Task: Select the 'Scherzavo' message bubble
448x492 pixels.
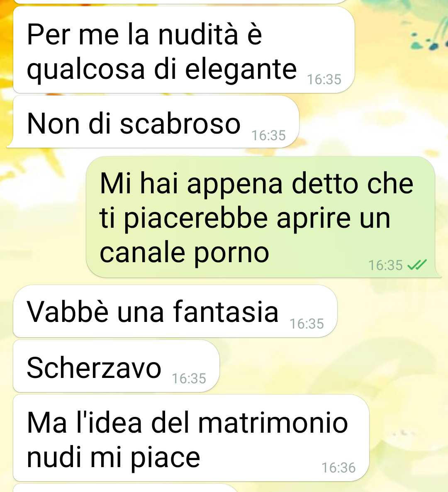Action: pyautogui.click(x=116, y=366)
